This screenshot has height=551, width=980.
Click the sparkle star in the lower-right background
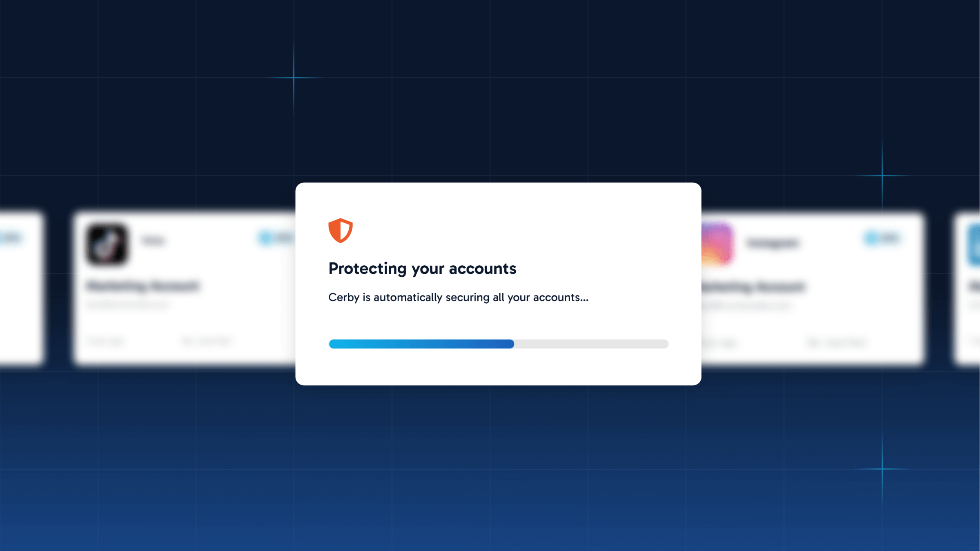tap(882, 469)
